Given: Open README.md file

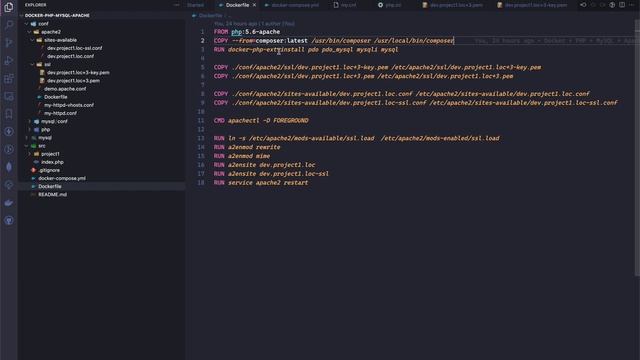Looking at the screenshot, I should 52,195.
